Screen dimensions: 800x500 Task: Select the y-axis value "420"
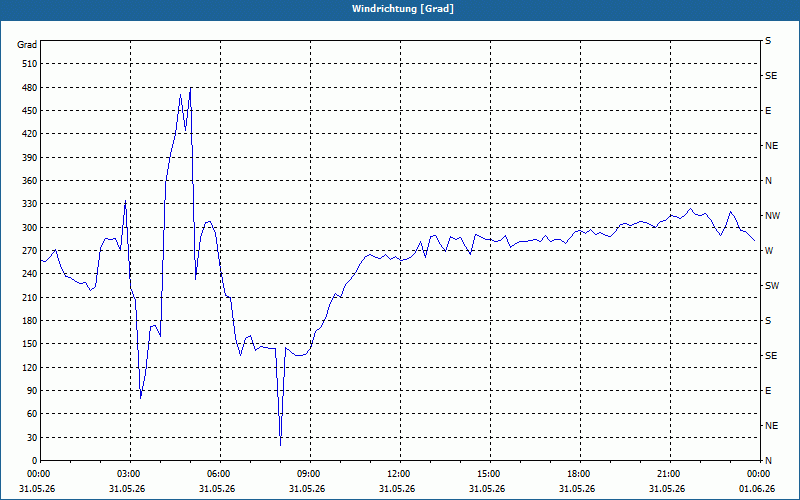click(x=30, y=134)
